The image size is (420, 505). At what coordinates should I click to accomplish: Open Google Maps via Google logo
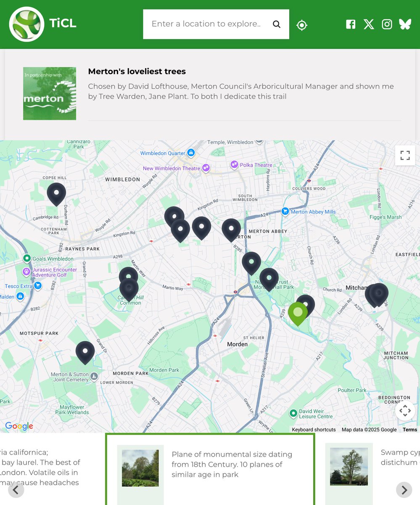coord(19,426)
